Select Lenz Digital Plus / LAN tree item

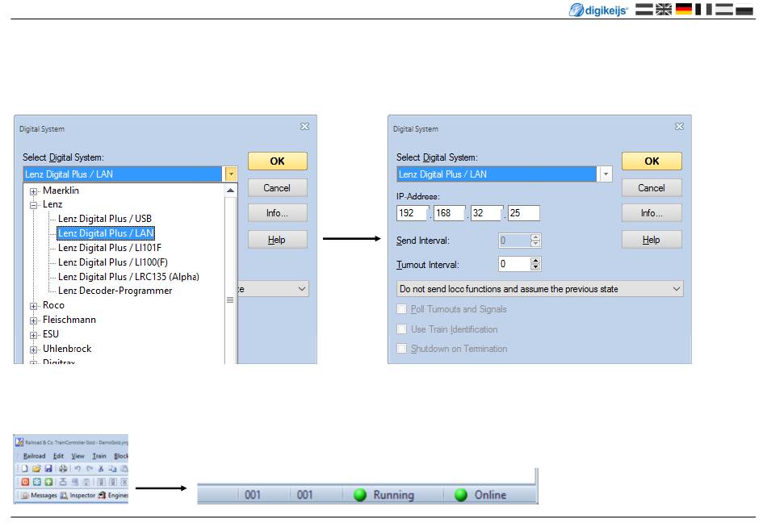coord(106,233)
